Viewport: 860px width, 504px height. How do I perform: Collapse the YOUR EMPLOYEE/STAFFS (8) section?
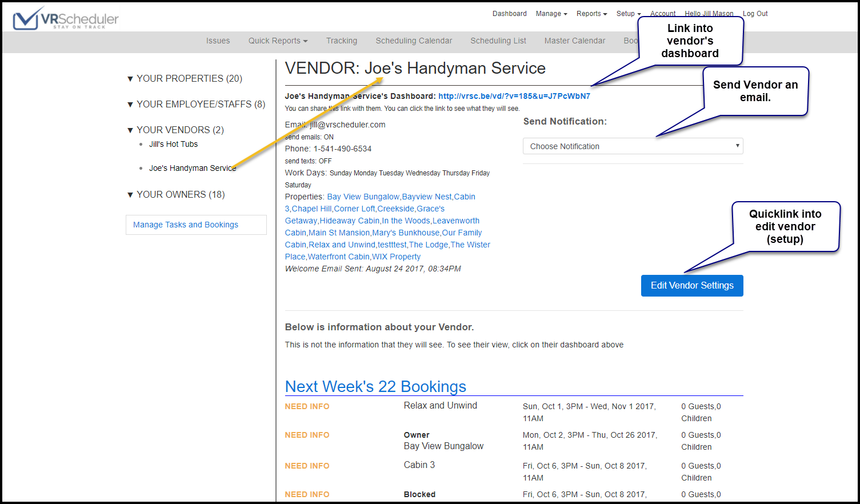tap(196, 104)
